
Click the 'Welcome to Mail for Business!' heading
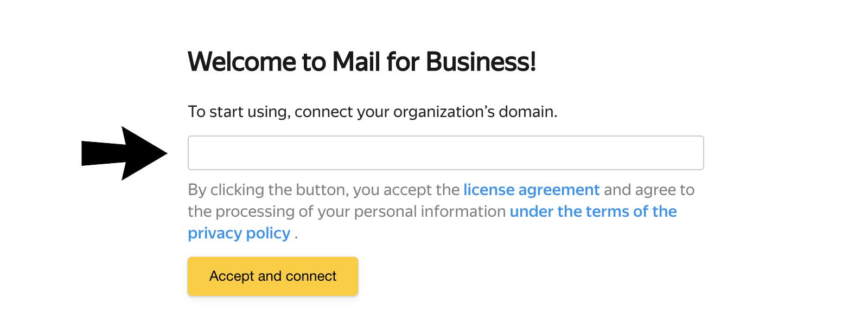pyautogui.click(x=361, y=62)
